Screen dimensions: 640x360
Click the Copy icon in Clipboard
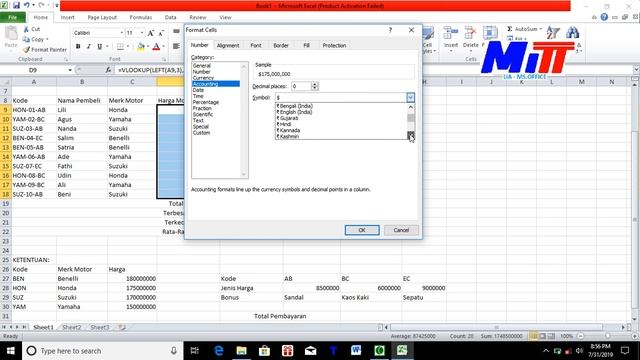tap(27, 40)
